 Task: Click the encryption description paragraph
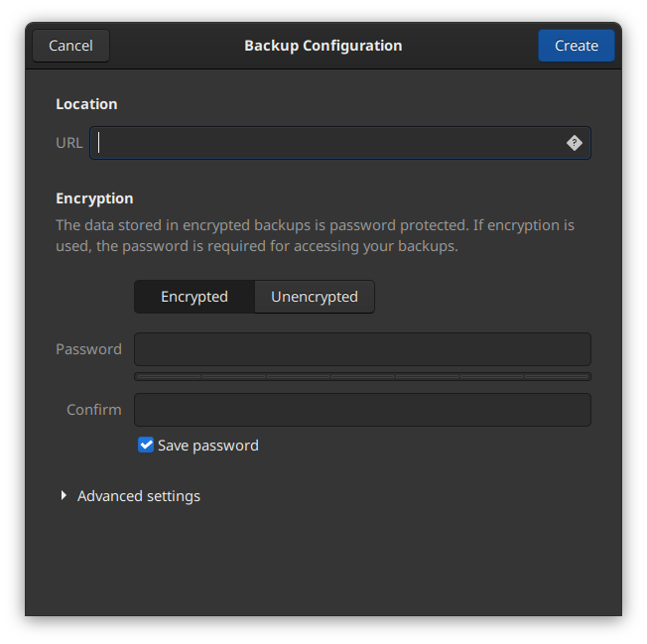tap(315, 235)
